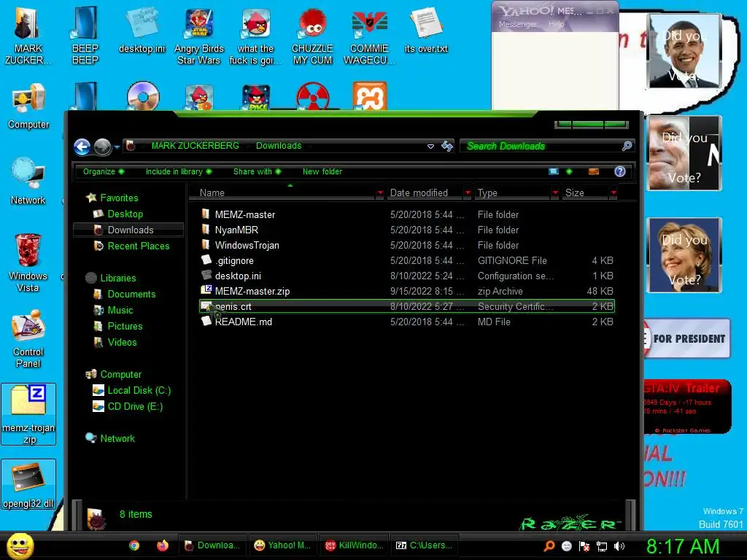Open the Date modified column filter arrow
The image size is (747, 560).
(468, 192)
